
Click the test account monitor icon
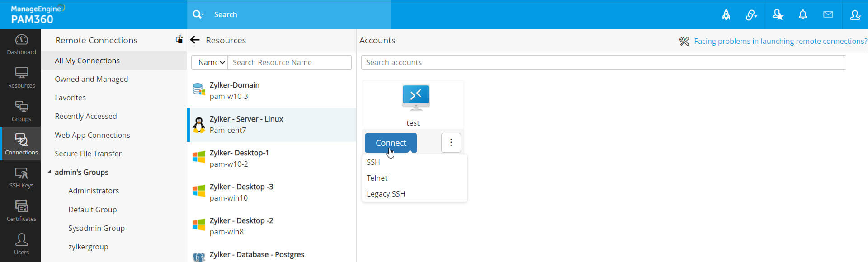pos(415,98)
